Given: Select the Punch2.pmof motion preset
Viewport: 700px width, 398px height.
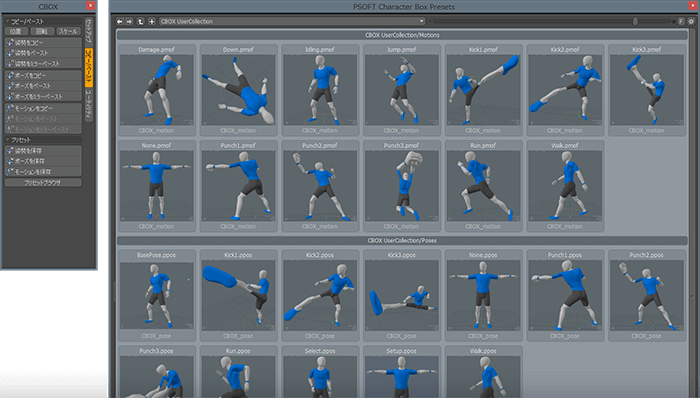Looking at the screenshot, I should [320, 186].
